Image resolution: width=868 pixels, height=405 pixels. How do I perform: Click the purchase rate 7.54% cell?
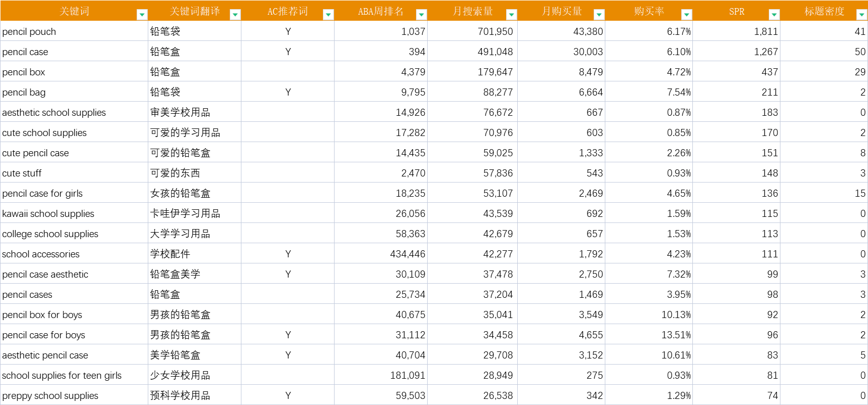tap(649, 92)
